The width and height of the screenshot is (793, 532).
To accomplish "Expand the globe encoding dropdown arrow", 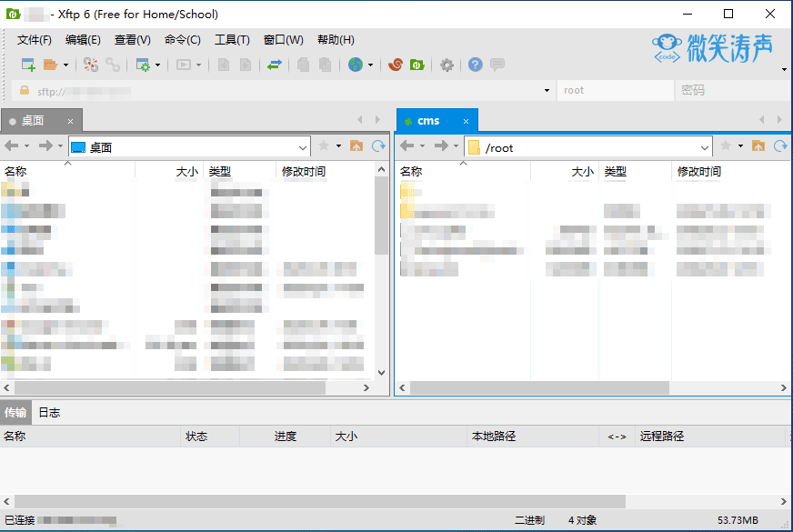I will click(x=371, y=65).
